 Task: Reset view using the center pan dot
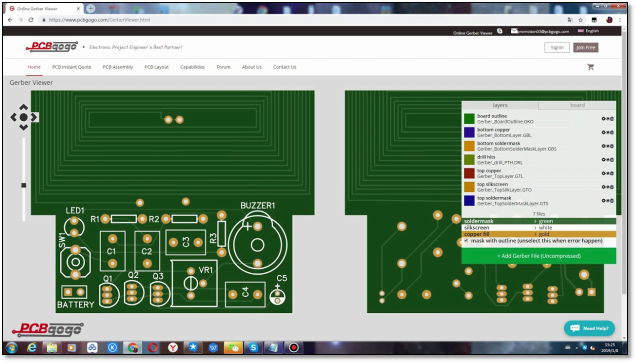[24, 117]
